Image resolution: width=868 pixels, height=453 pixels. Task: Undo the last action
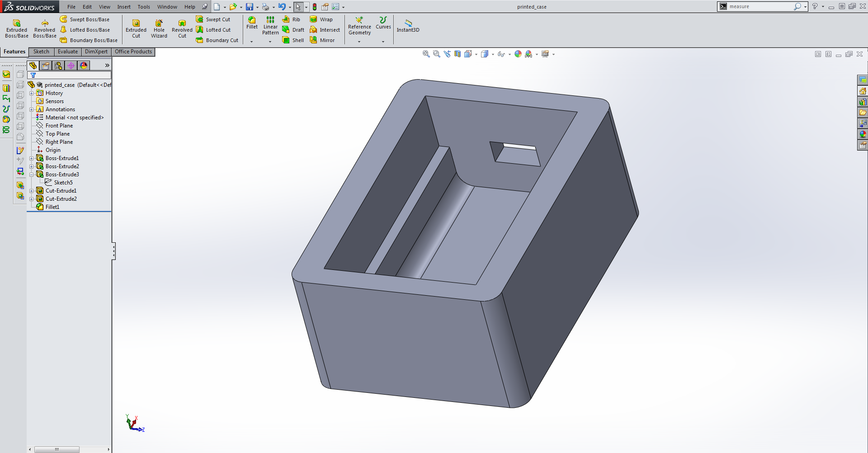(282, 7)
